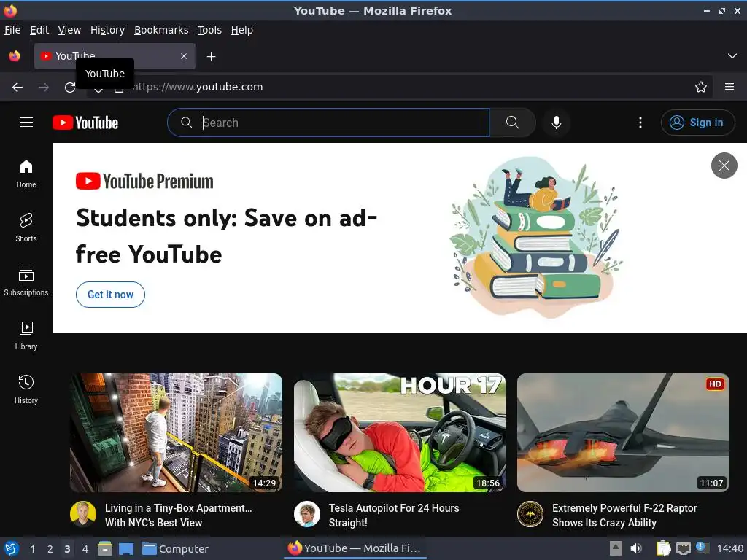Image resolution: width=747 pixels, height=560 pixels.
Task: Open the YouTube guide hamburger menu
Action: click(x=26, y=122)
